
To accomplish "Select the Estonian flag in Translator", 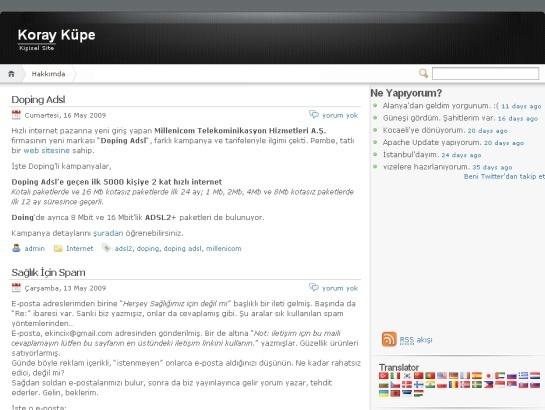I will [407, 393].
